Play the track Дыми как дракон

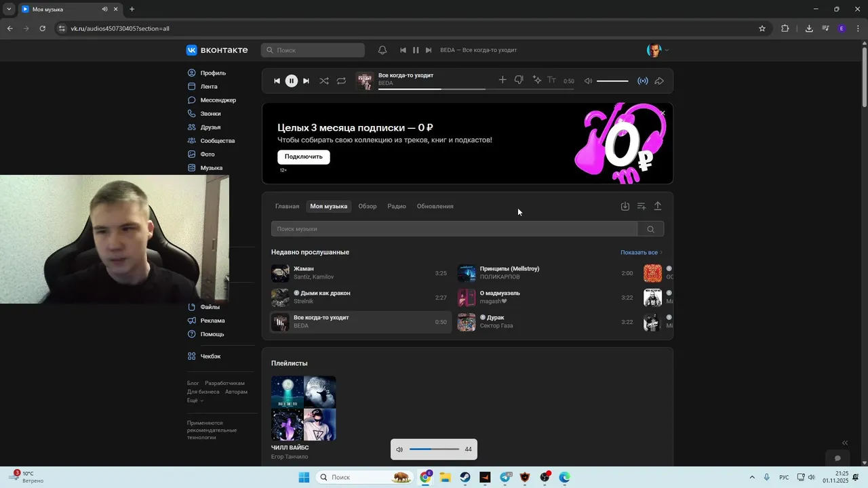click(359, 298)
